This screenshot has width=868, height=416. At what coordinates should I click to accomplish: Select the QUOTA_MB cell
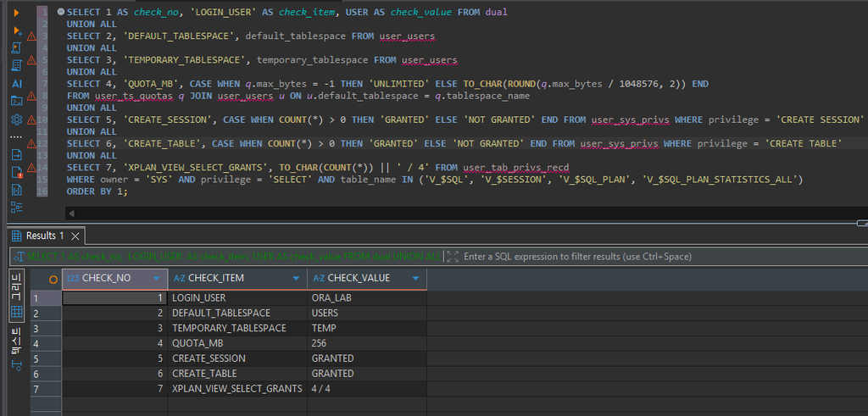click(x=237, y=343)
